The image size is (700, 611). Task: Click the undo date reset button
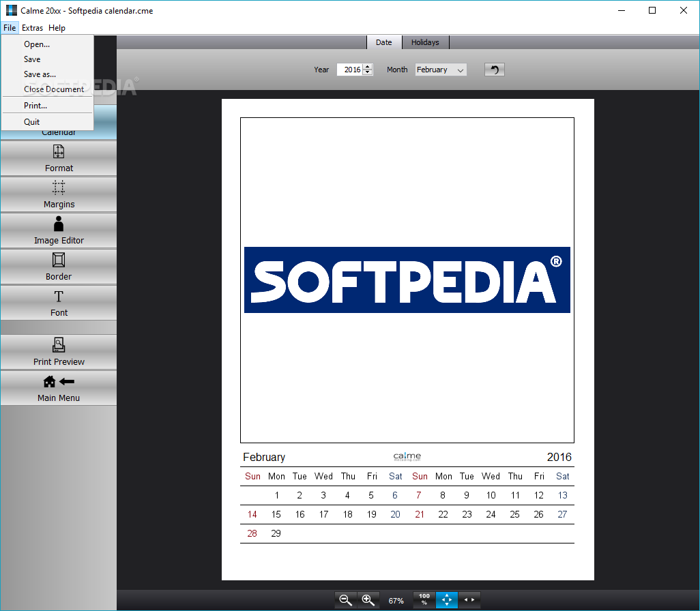494,70
